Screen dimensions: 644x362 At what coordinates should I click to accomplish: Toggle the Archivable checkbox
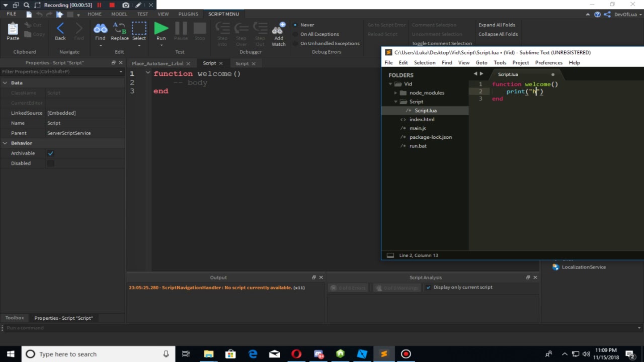[50, 153]
